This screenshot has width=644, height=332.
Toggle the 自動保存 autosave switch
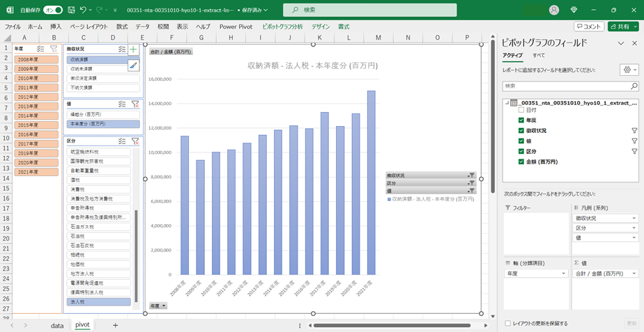click(x=52, y=10)
